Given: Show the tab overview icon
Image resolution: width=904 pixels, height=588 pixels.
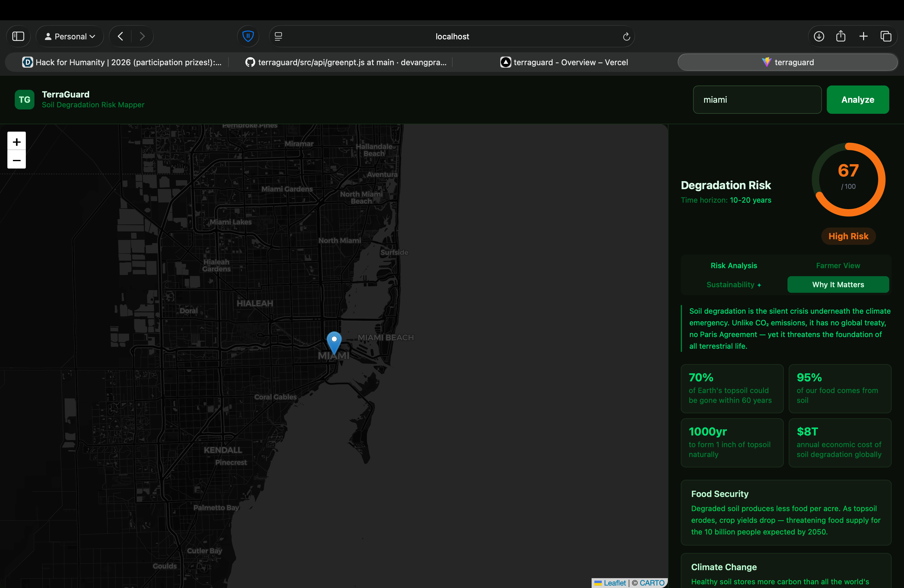Looking at the screenshot, I should coord(886,37).
